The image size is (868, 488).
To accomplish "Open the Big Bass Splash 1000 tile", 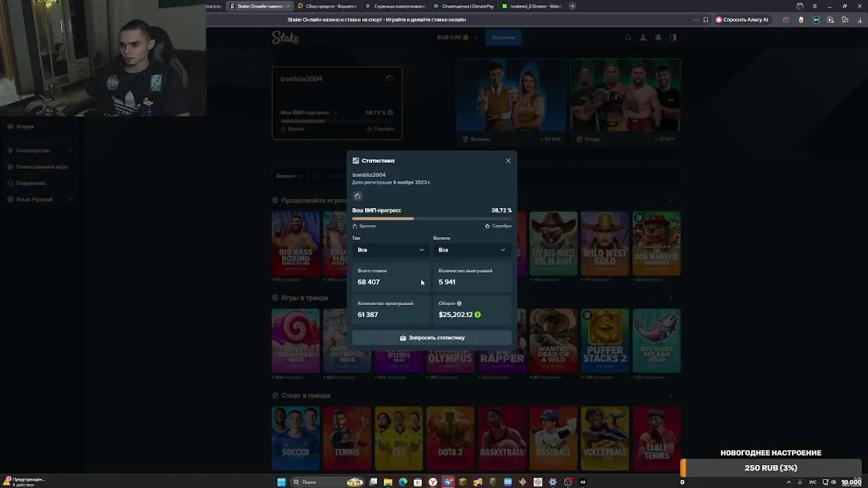I will point(656,341).
